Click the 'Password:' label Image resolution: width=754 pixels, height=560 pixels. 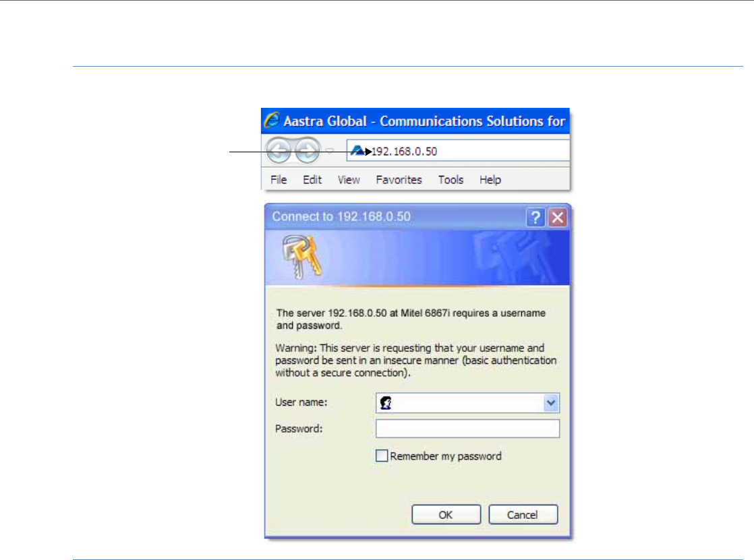coord(299,429)
